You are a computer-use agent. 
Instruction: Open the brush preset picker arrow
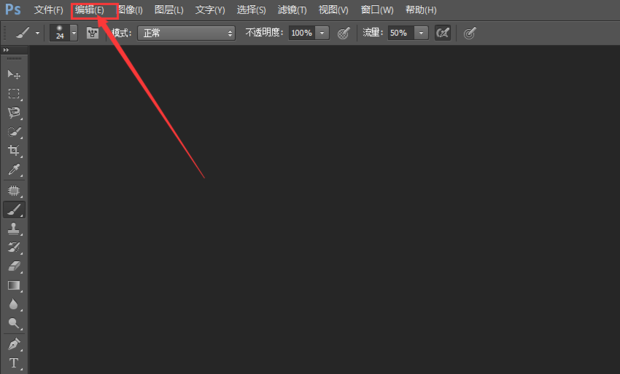coord(74,33)
